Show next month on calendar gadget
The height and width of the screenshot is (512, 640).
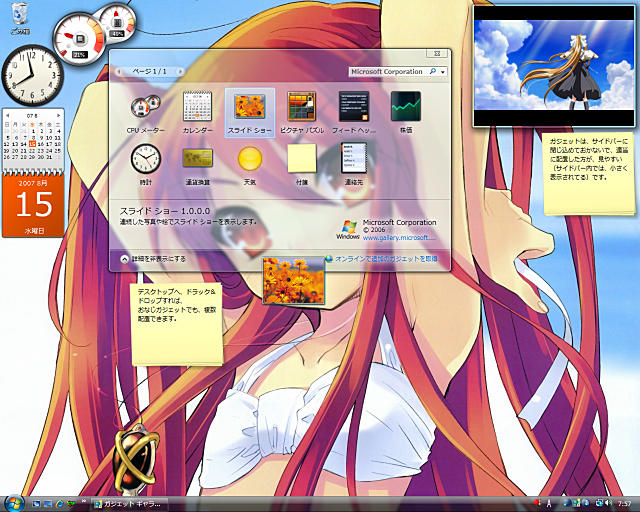pos(58,116)
